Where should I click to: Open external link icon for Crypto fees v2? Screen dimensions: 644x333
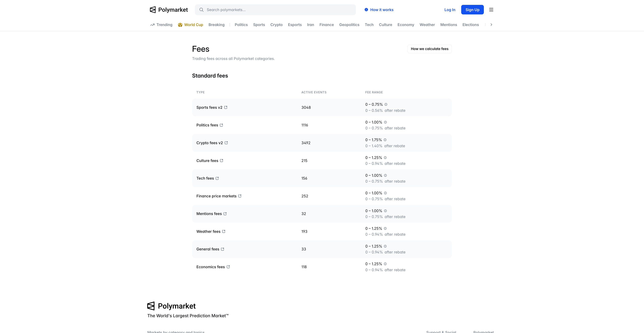click(x=226, y=143)
